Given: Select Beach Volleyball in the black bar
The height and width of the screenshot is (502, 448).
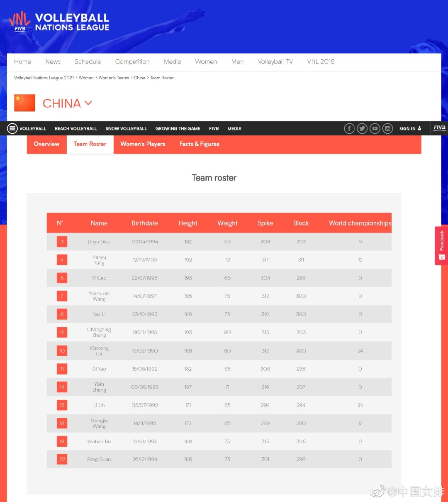Looking at the screenshot, I should click(x=75, y=129).
